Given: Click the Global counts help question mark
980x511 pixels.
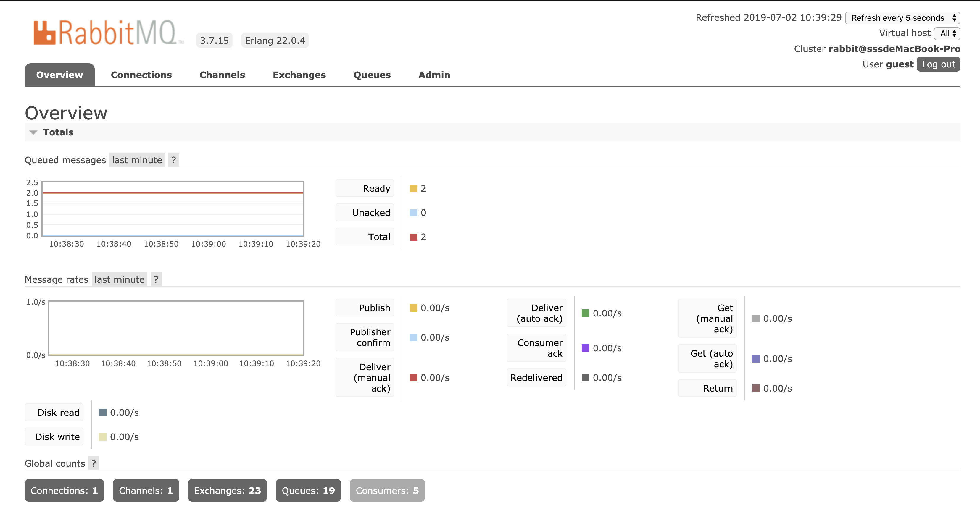Looking at the screenshot, I should pos(94,463).
